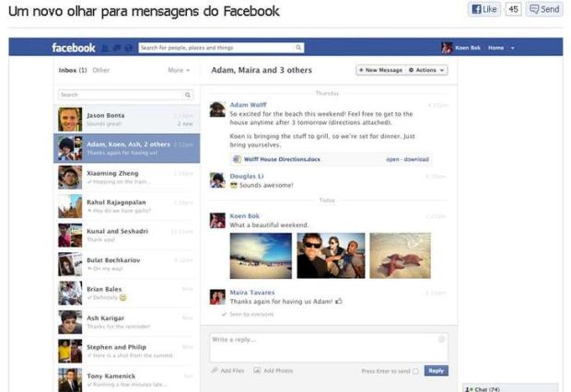This screenshot has width=571, height=392.
Task: Open the group selfie photo thumbnail
Action: click(331, 256)
